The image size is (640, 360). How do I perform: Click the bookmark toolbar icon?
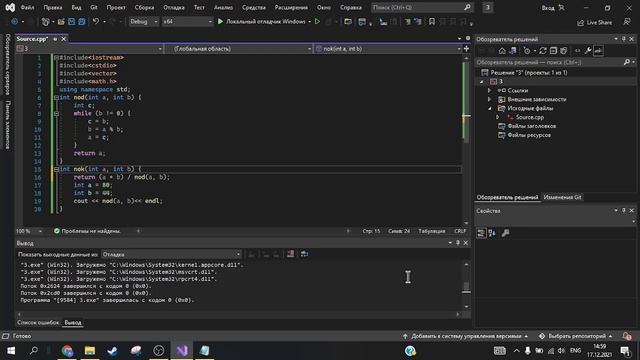point(432,22)
